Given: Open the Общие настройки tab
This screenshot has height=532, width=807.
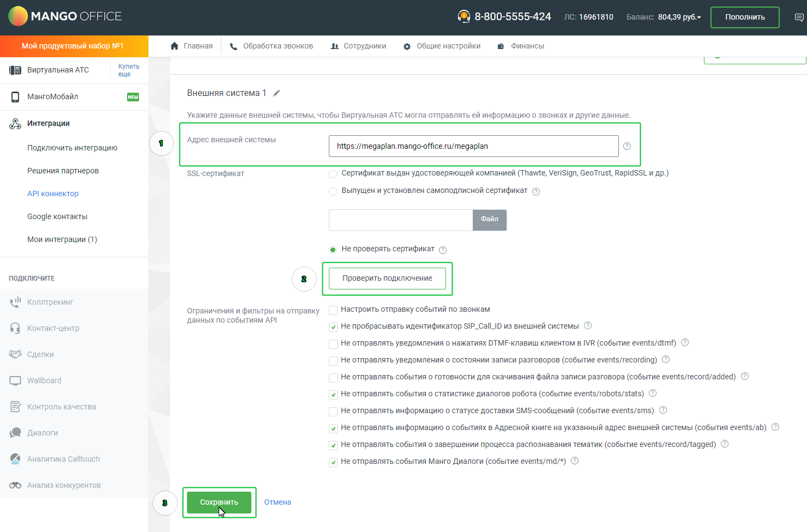Looking at the screenshot, I should (x=442, y=46).
